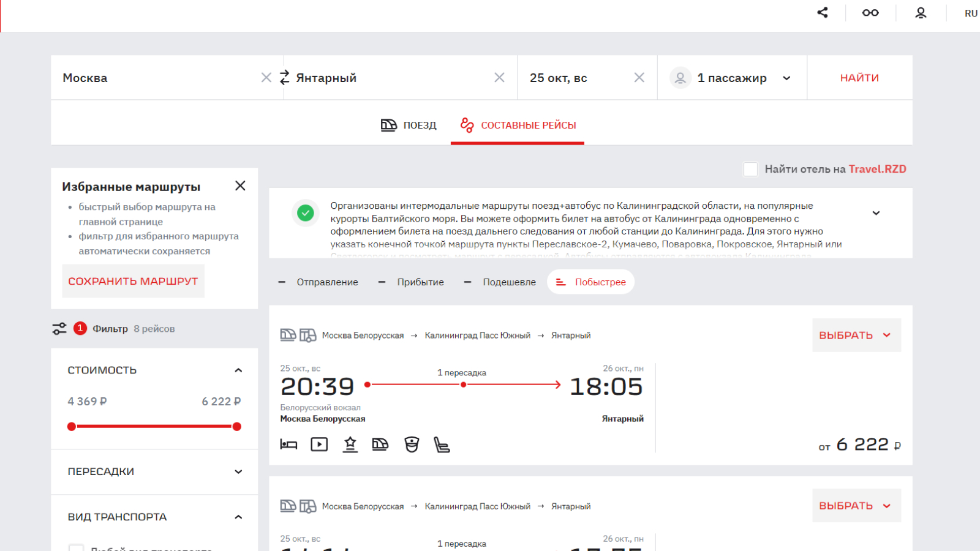Click СОХРАНИТЬ МАРШРУТ button
980x551 pixels.
[133, 281]
